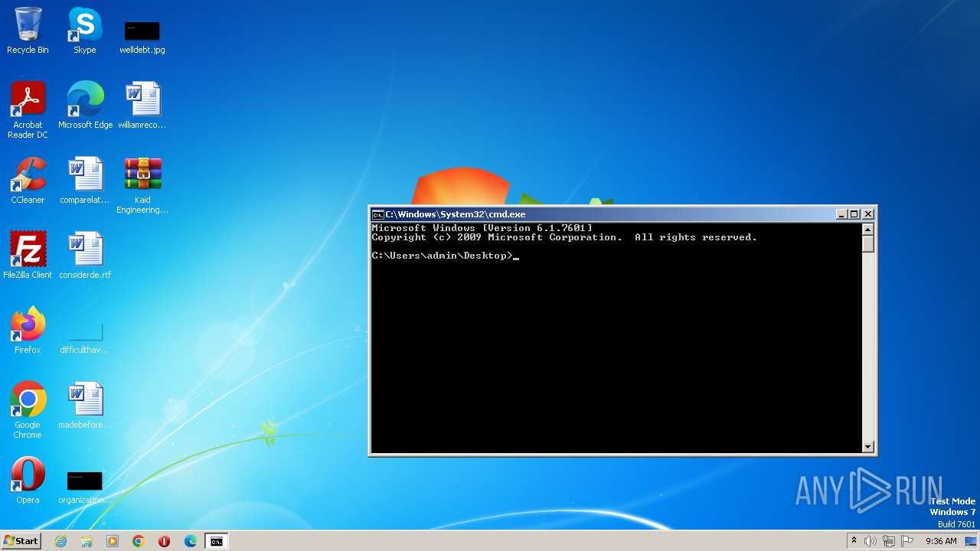The height and width of the screenshot is (551, 980).
Task: Select Acrobat Reader DC shortcut
Action: [28, 110]
